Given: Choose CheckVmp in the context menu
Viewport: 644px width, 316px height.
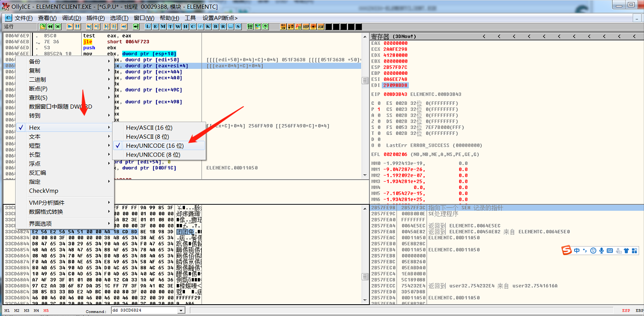Looking at the screenshot, I should coord(64,191).
